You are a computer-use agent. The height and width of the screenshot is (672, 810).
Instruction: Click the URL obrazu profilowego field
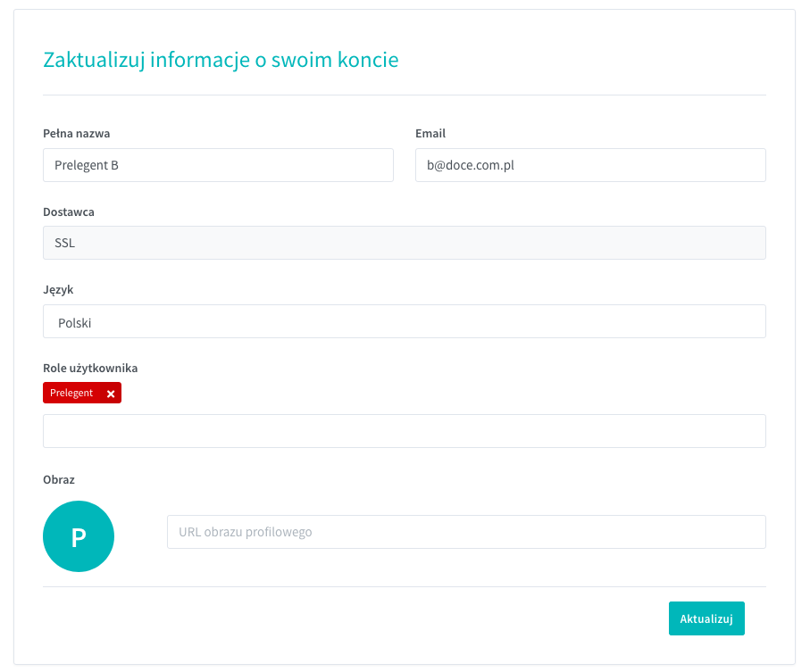coord(465,532)
